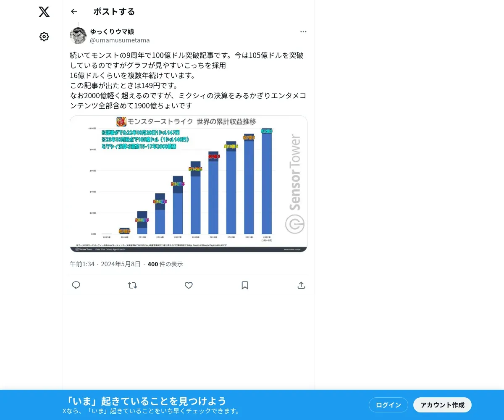
Task: Click the ゆっくりウマ娘 display name
Action: (x=112, y=31)
